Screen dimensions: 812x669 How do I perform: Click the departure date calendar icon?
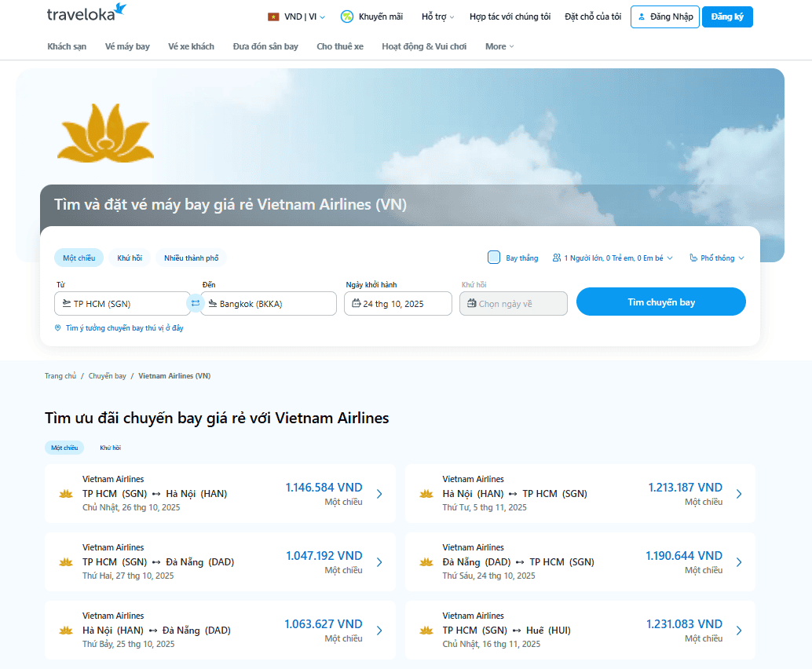click(x=356, y=303)
